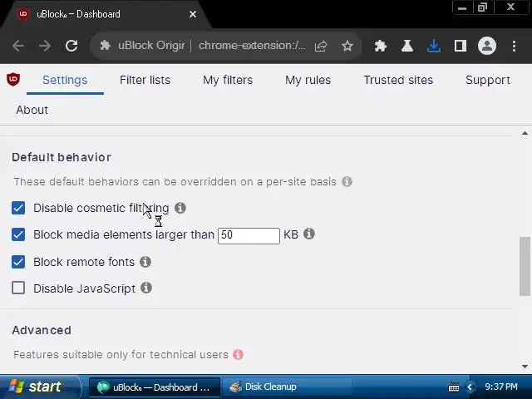Open the Downloads tray icon
The image size is (532, 399).
(434, 46)
